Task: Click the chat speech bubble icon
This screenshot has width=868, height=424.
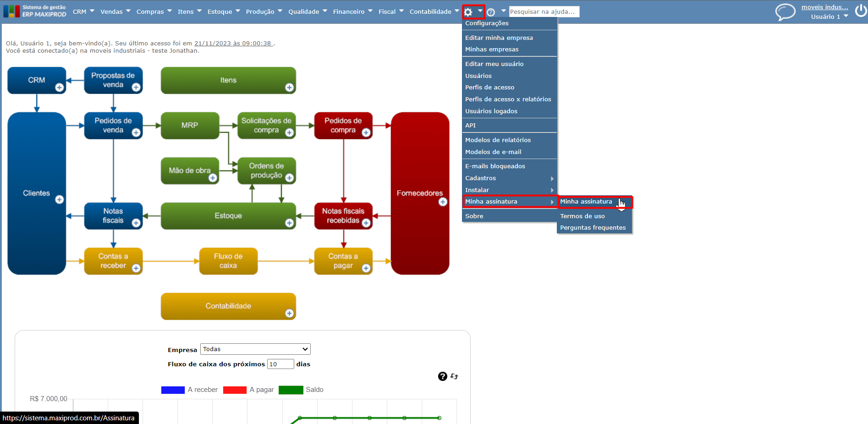Action: pyautogui.click(x=785, y=12)
